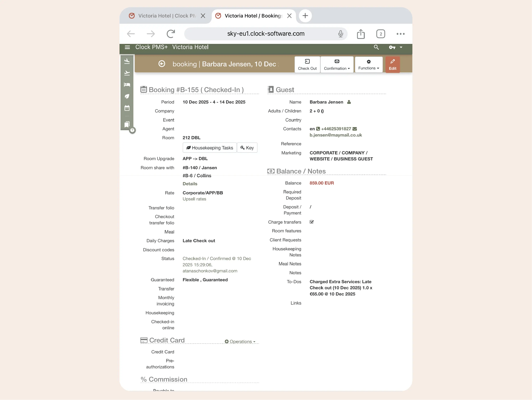Open the key account dropdown in header
This screenshot has height=400, width=532.
point(395,47)
